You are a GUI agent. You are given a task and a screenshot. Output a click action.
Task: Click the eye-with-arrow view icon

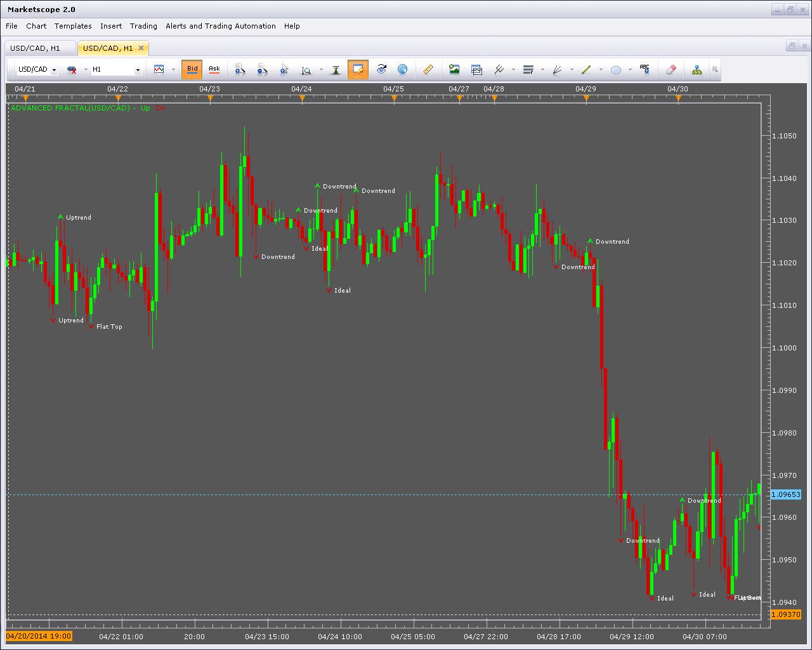point(381,69)
